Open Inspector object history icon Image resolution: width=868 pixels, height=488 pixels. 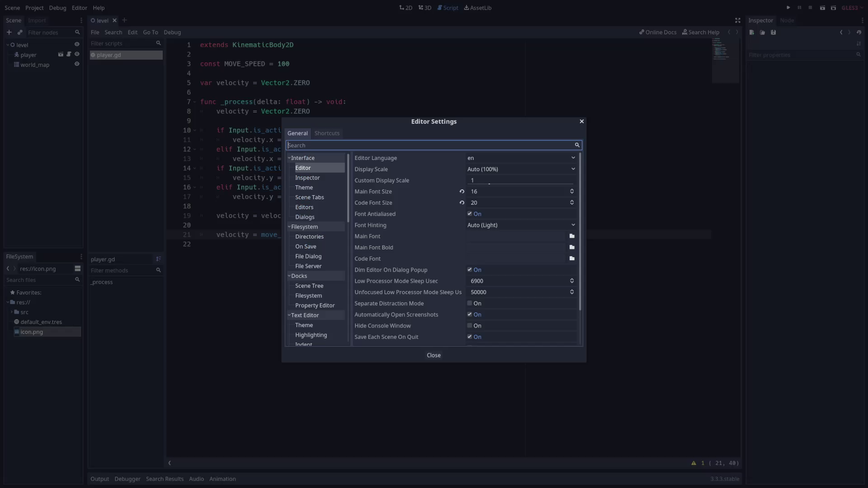click(859, 32)
